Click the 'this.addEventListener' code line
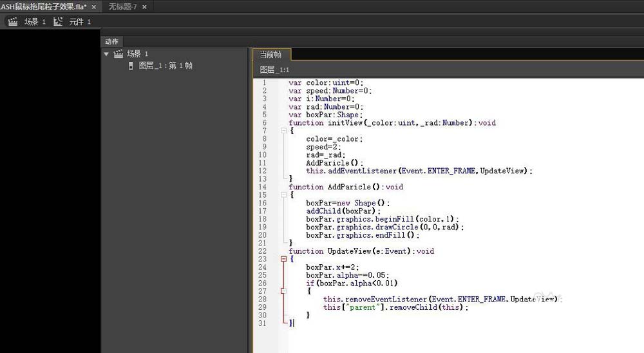644x353 pixels. pyautogui.click(x=419, y=171)
